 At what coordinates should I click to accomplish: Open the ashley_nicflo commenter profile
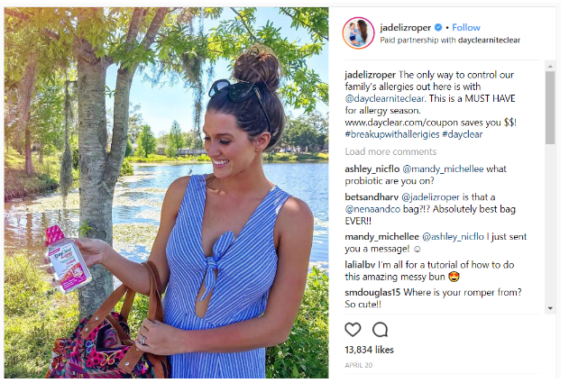pyautogui.click(x=372, y=169)
